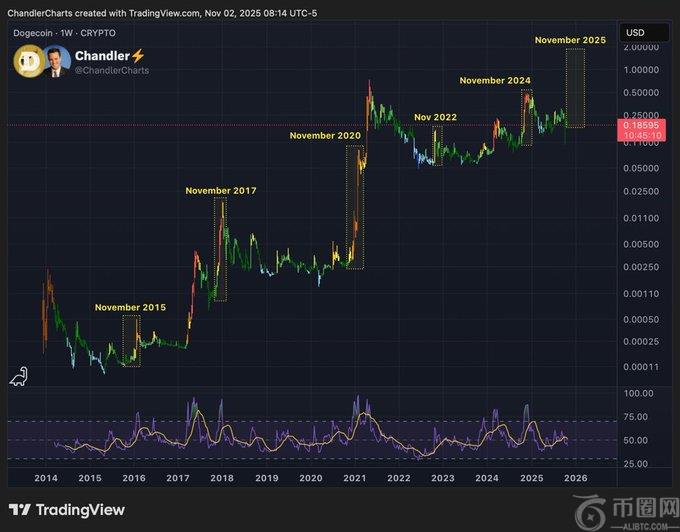The height and width of the screenshot is (532, 680).
Task: Click the 2026 label on time axis
Action: (575, 478)
